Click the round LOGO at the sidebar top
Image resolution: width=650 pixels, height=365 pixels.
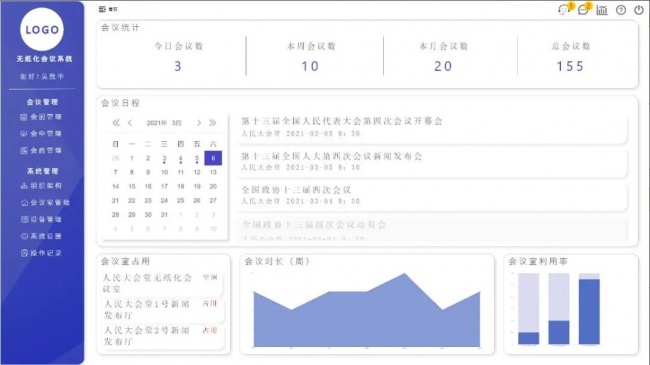(42, 29)
